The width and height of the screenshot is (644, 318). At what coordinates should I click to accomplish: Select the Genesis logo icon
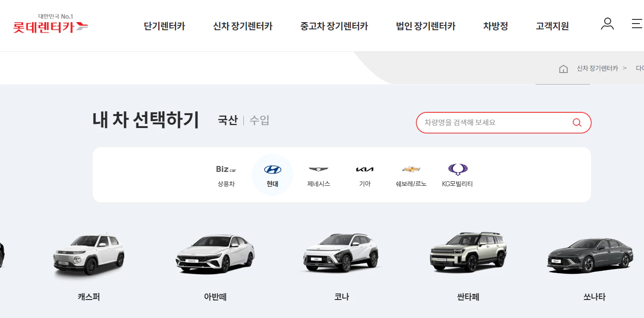point(318,170)
